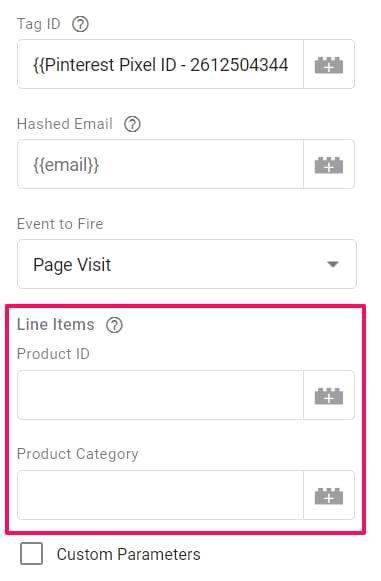Click the Event to Fire label
The image size is (381, 581).
[60, 224]
